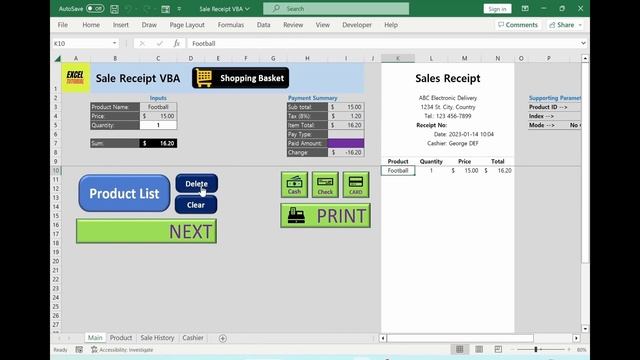
Task: Select column K header
Action: 398,58
